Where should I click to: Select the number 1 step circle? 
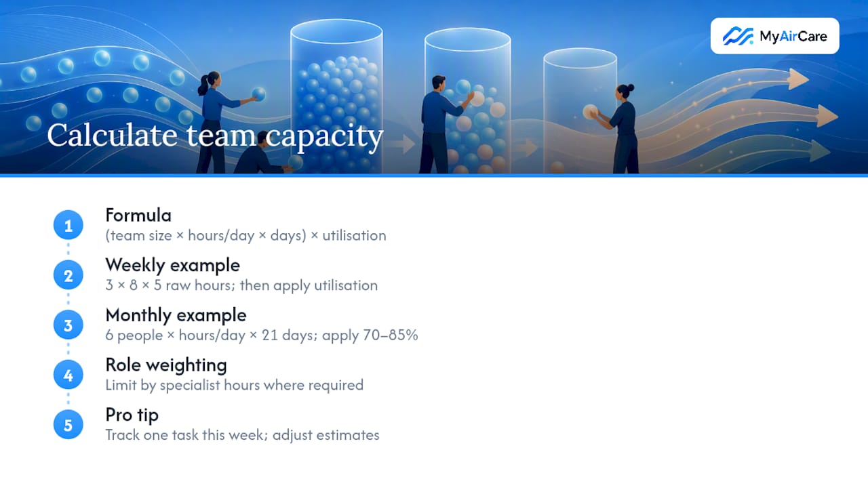(68, 226)
